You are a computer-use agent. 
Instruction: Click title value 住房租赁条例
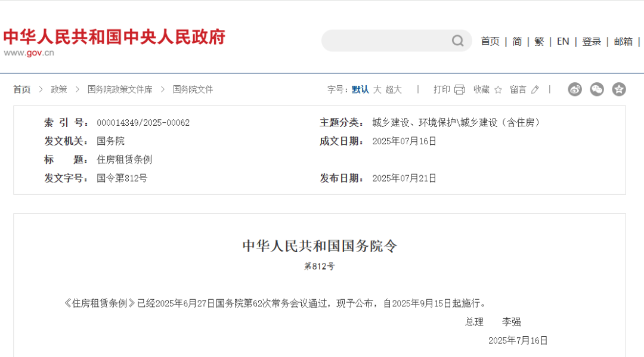point(125,160)
